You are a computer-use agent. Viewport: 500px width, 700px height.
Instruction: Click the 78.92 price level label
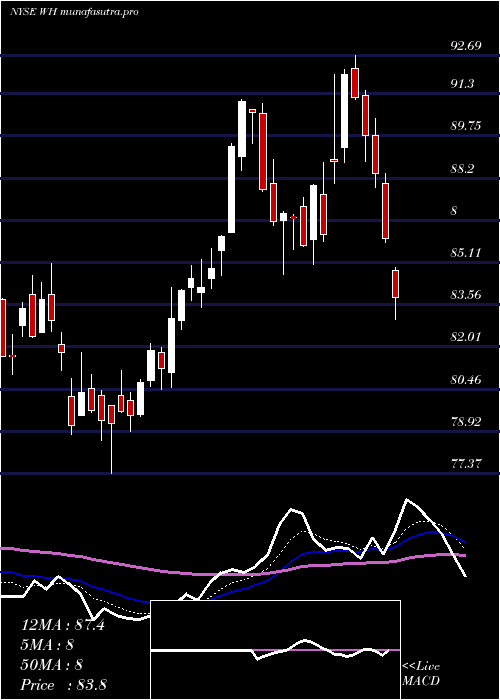pos(466,421)
